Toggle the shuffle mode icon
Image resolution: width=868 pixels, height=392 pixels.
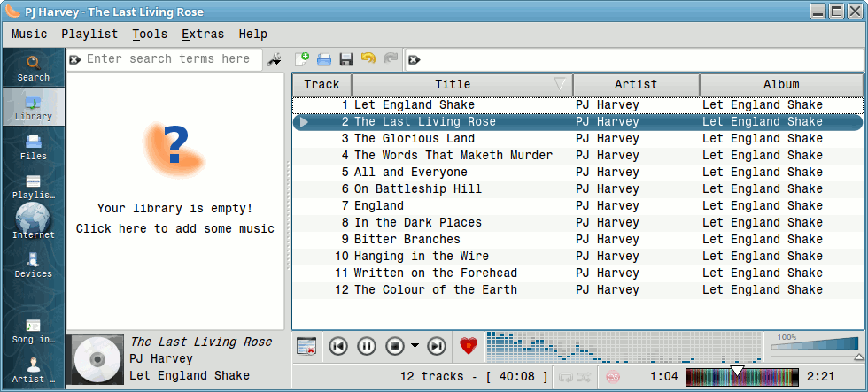[x=584, y=378]
